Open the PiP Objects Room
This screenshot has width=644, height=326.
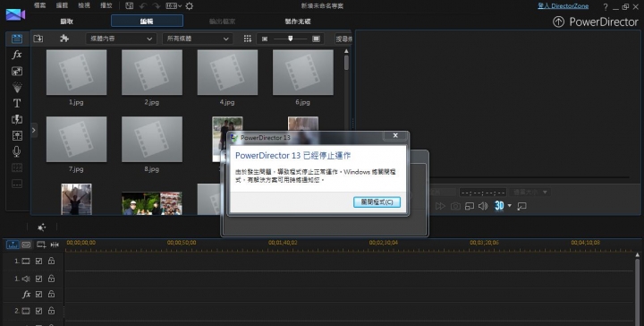pyautogui.click(x=17, y=71)
